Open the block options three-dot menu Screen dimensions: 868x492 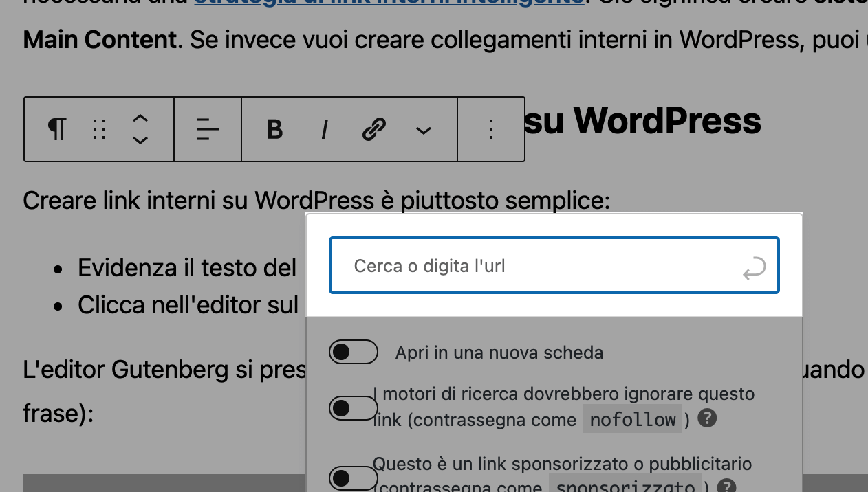[491, 129]
